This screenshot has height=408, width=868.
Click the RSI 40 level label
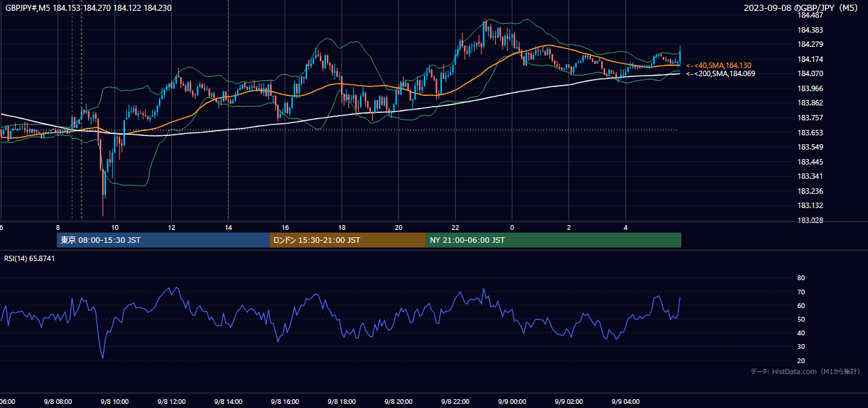coord(801,333)
